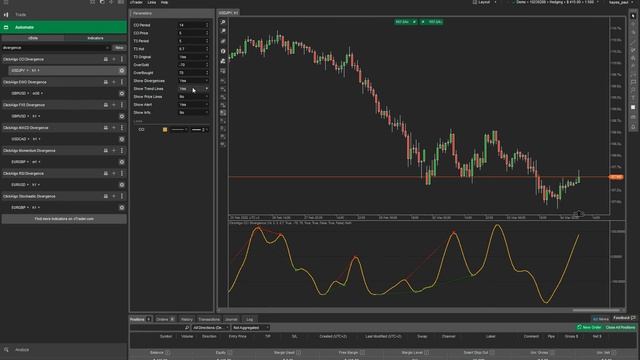
Task: Switch to the History tab
Action: tap(187, 319)
